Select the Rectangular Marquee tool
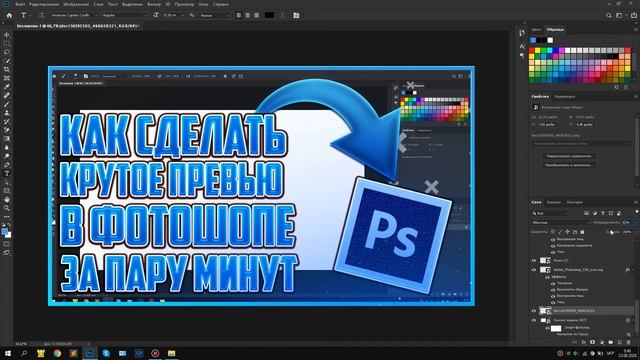 pyautogui.click(x=7, y=44)
